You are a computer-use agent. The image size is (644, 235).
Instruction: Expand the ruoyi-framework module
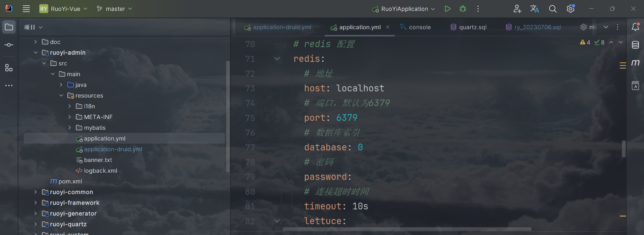click(36, 203)
